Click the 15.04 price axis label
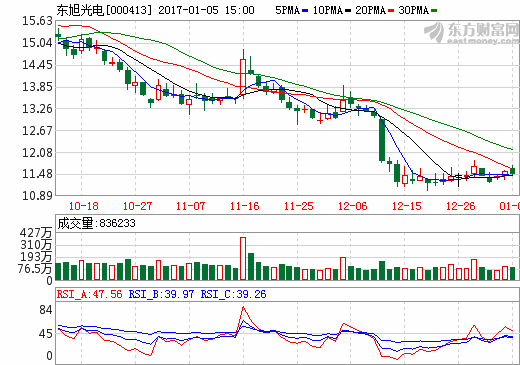 [x=37, y=43]
